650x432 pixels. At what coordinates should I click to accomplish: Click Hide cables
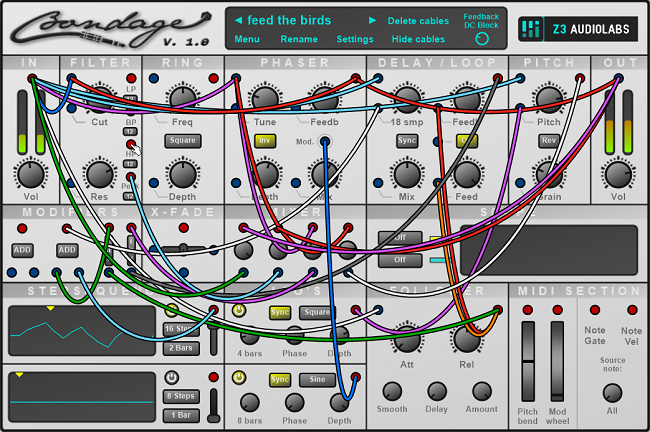pyautogui.click(x=418, y=40)
